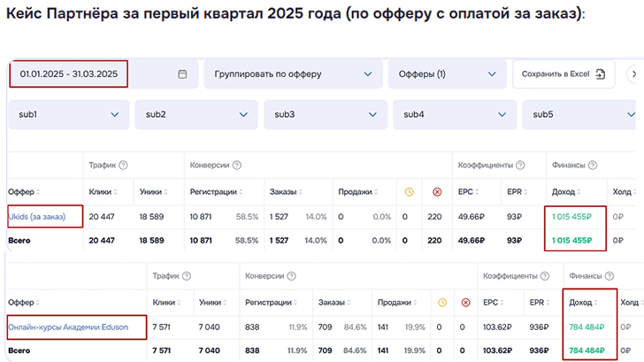Click EPC value 49.66₽ in Ukids row
The width and height of the screenshot is (644, 362).
click(471, 217)
